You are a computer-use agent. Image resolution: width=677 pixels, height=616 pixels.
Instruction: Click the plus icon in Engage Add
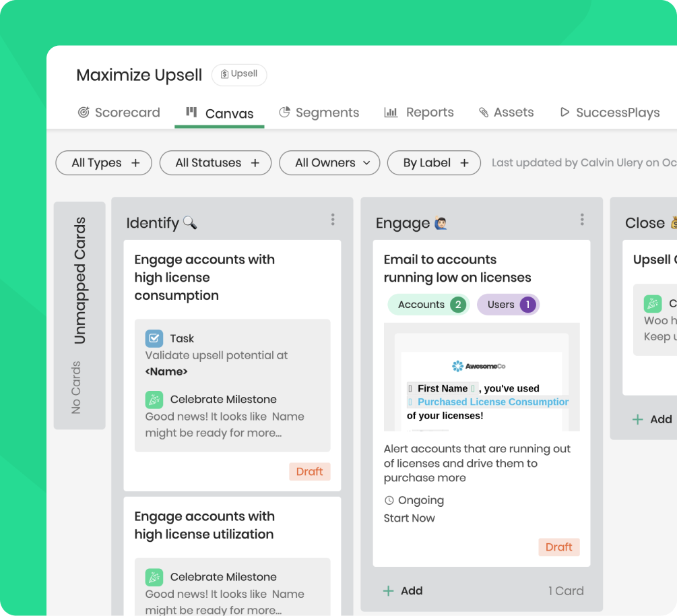(388, 591)
